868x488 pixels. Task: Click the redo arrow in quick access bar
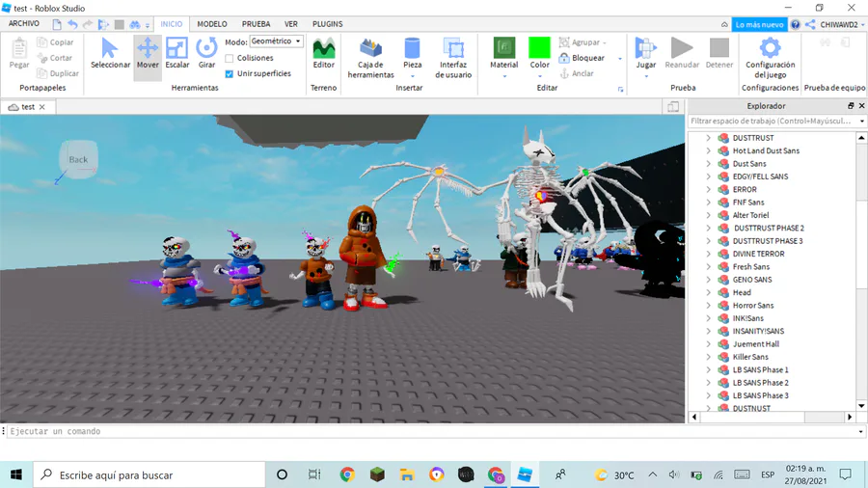[x=88, y=24]
